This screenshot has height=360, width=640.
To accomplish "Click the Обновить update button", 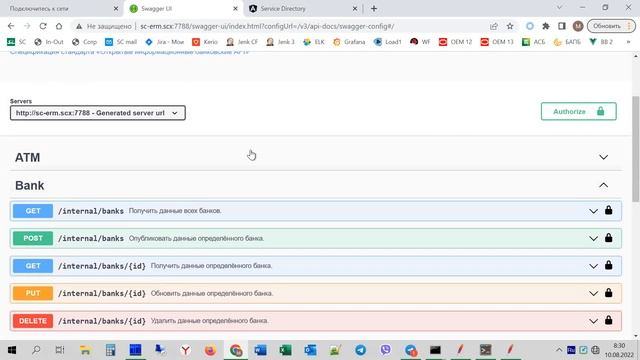I will 611,26.
